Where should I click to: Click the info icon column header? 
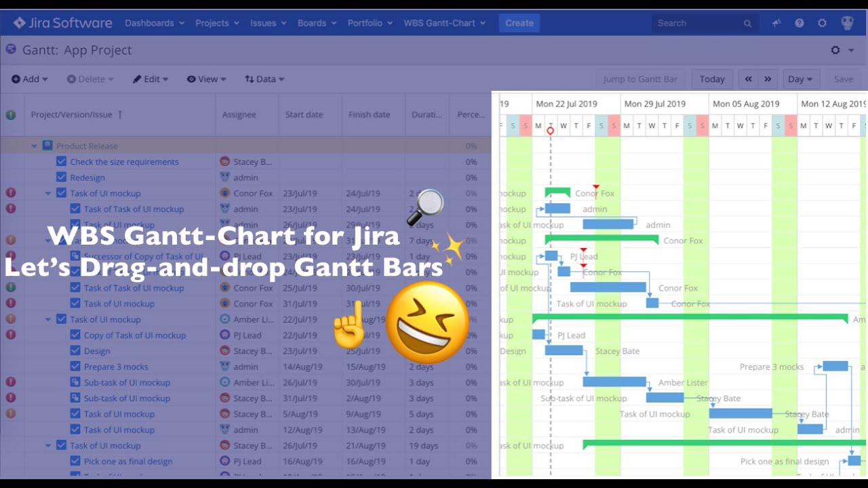(11, 115)
